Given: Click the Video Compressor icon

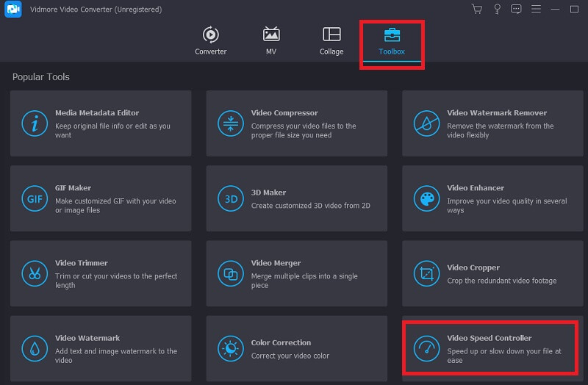Looking at the screenshot, I should click(x=231, y=123).
